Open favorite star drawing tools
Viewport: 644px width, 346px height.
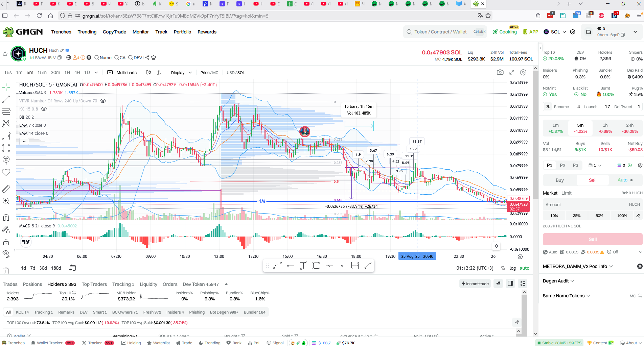(6, 159)
